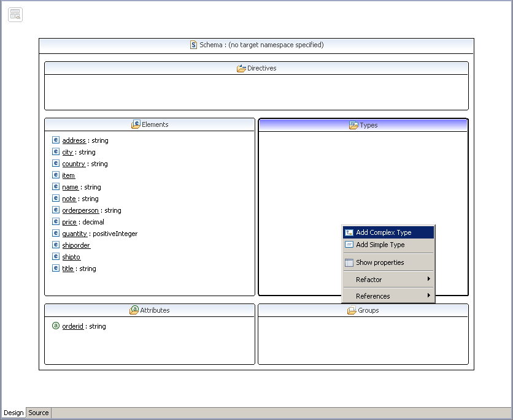The width and height of the screenshot is (513, 420).
Task: Click the Elements section header label
Action: click(x=155, y=124)
